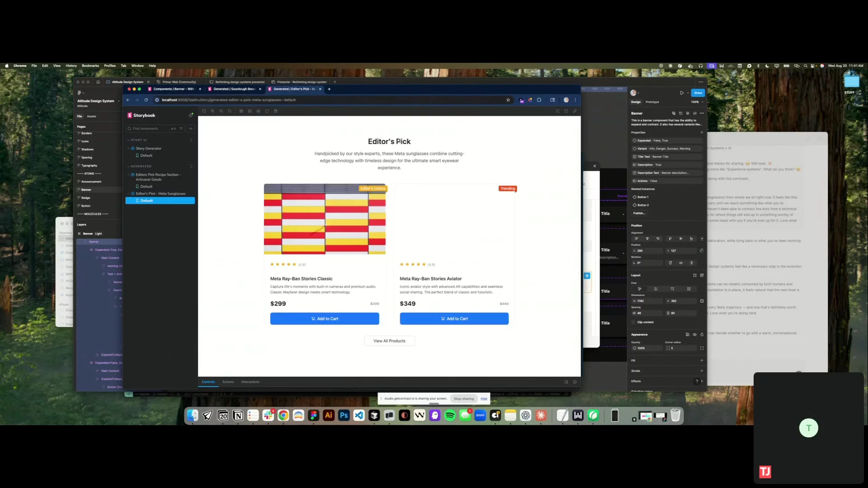Stop sharing the screen
Screen dimensions: 868x488
point(463,399)
